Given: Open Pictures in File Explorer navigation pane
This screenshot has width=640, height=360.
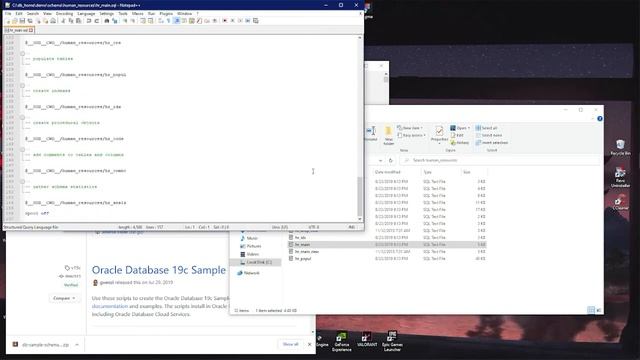Looking at the screenshot, I should [x=251, y=246].
